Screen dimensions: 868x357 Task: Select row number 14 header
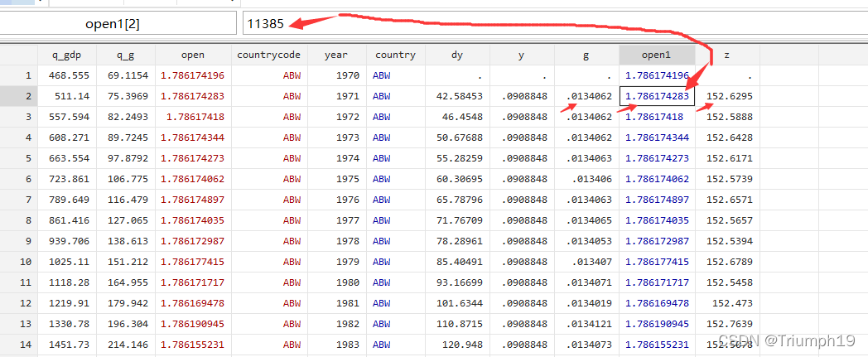click(x=19, y=345)
